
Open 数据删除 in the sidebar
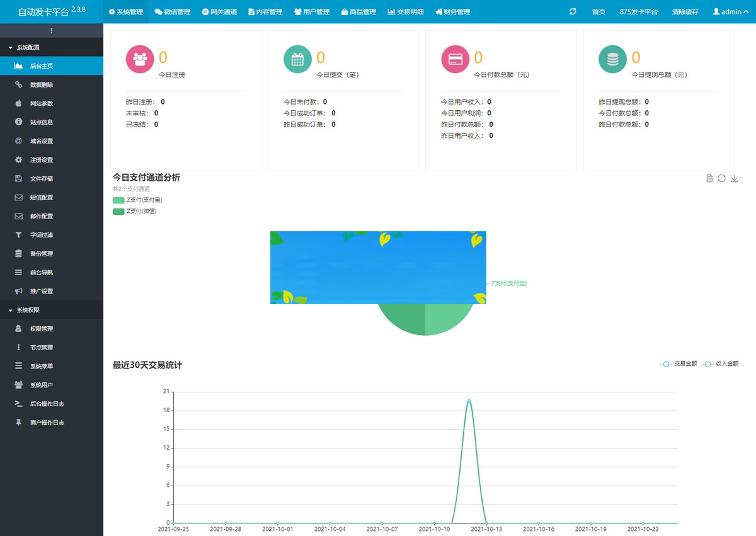click(42, 85)
